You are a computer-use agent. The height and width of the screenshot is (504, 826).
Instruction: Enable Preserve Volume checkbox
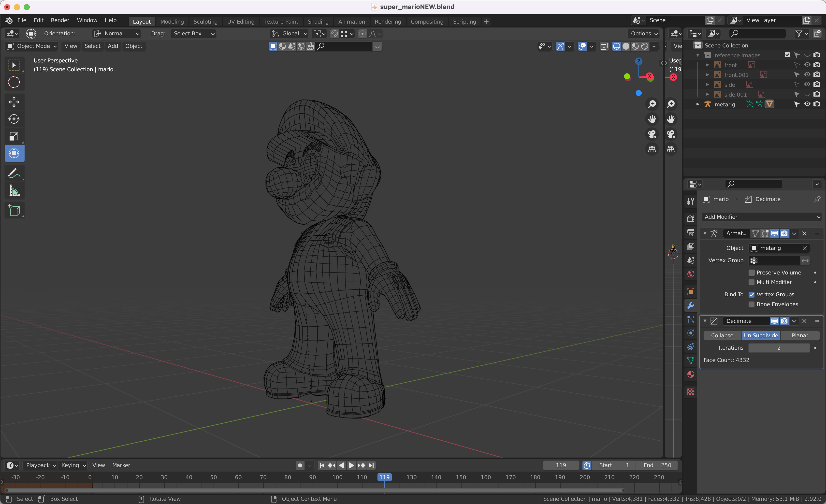[x=752, y=273]
